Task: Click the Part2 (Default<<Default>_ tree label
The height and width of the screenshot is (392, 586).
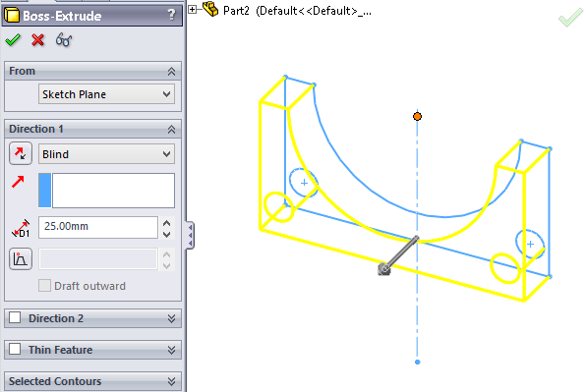Action: [297, 11]
